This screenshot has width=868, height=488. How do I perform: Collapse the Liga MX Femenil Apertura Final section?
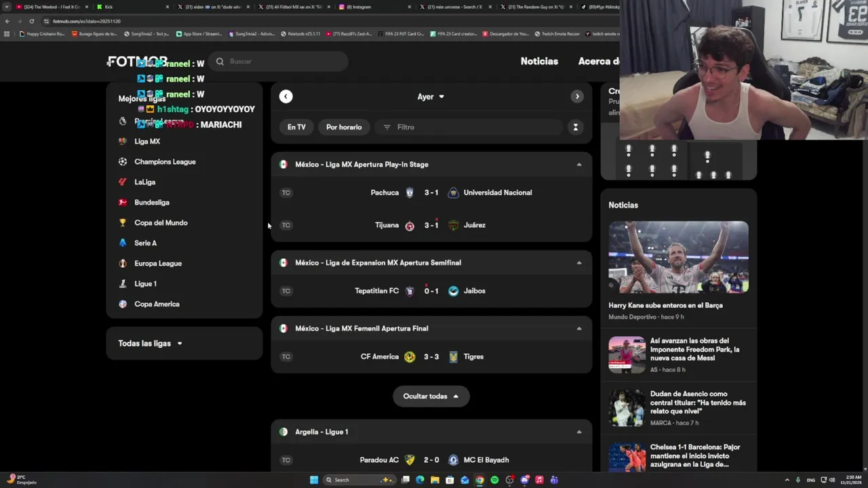(x=579, y=329)
